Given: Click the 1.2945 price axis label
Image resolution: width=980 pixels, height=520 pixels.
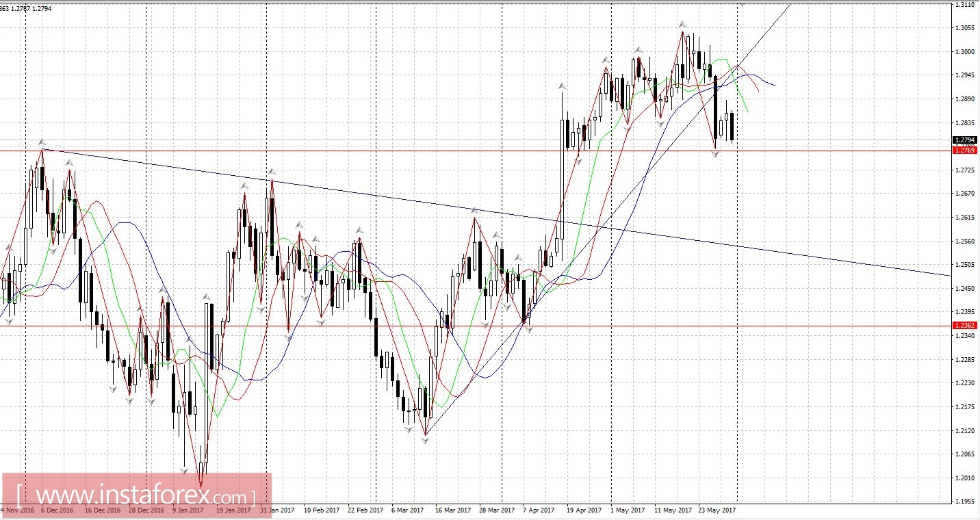Looking at the screenshot, I should click(965, 75).
